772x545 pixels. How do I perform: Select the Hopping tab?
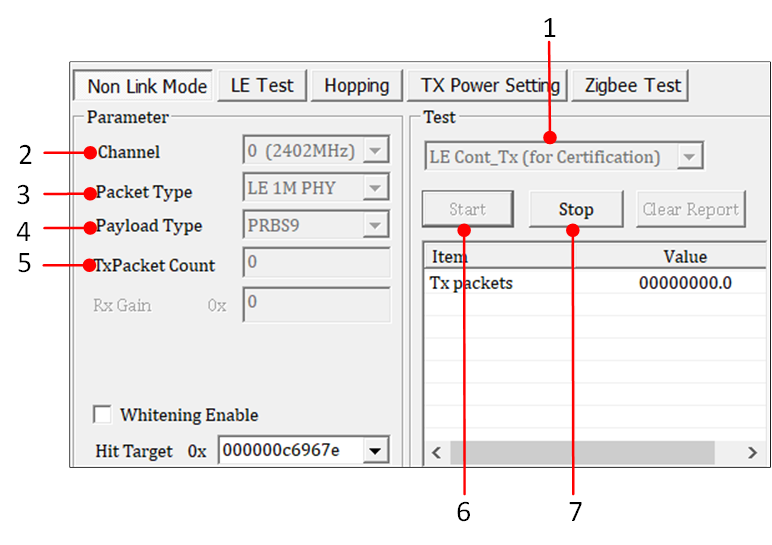356,86
